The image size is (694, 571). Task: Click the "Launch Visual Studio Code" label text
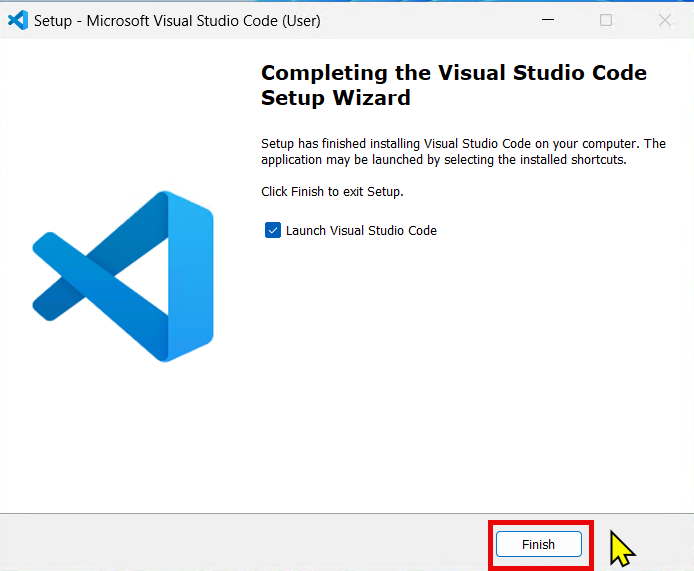[361, 231]
